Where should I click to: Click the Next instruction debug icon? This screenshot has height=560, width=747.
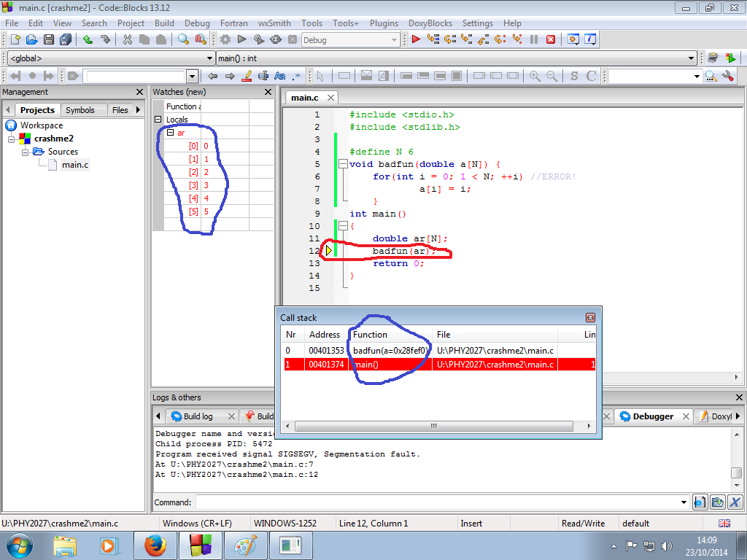[x=500, y=39]
